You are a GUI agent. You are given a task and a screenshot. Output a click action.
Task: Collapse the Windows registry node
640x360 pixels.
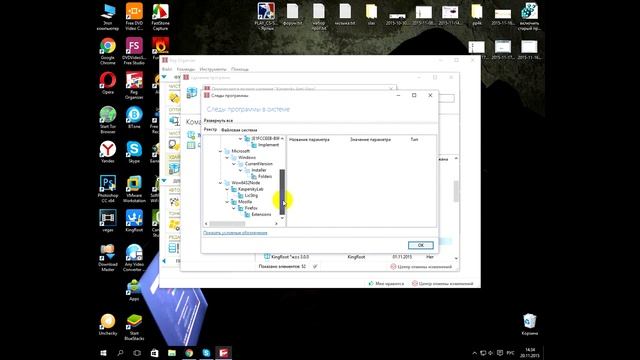tap(227, 158)
